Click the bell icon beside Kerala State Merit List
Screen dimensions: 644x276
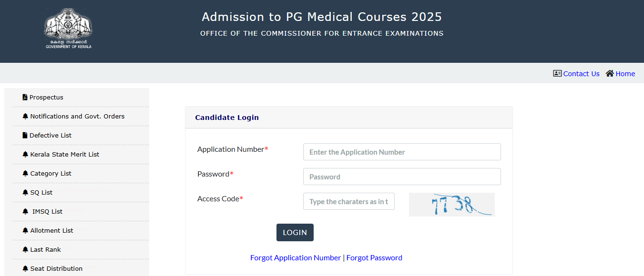pos(25,154)
